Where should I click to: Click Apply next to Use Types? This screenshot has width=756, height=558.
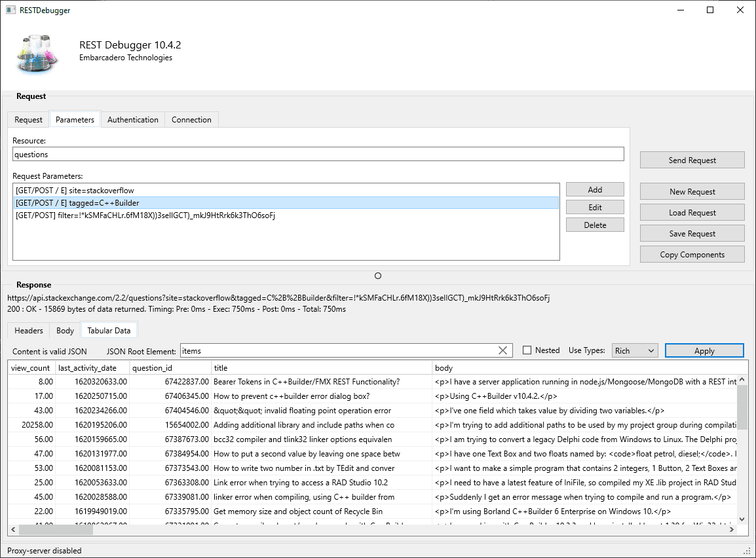[x=704, y=350]
